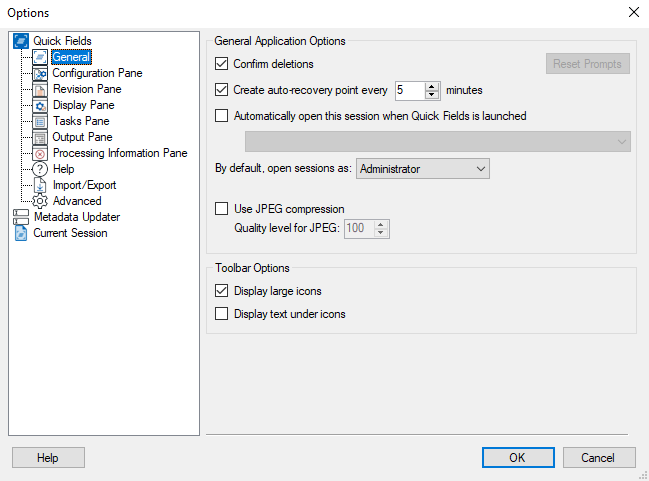Open Import/Export options
Image resolution: width=649 pixels, height=481 pixels.
pyautogui.click(x=84, y=185)
